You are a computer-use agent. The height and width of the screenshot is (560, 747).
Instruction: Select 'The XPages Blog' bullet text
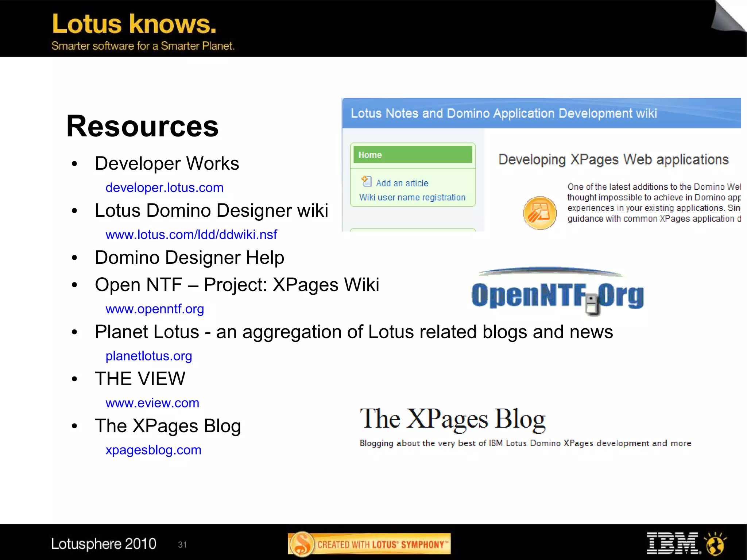pyautogui.click(x=168, y=426)
